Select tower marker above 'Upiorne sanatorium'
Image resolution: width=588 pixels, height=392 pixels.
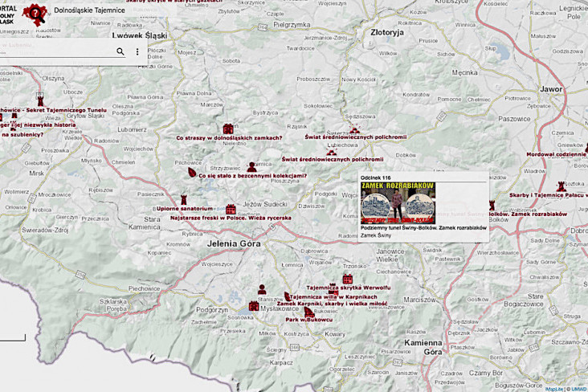[x=184, y=198]
